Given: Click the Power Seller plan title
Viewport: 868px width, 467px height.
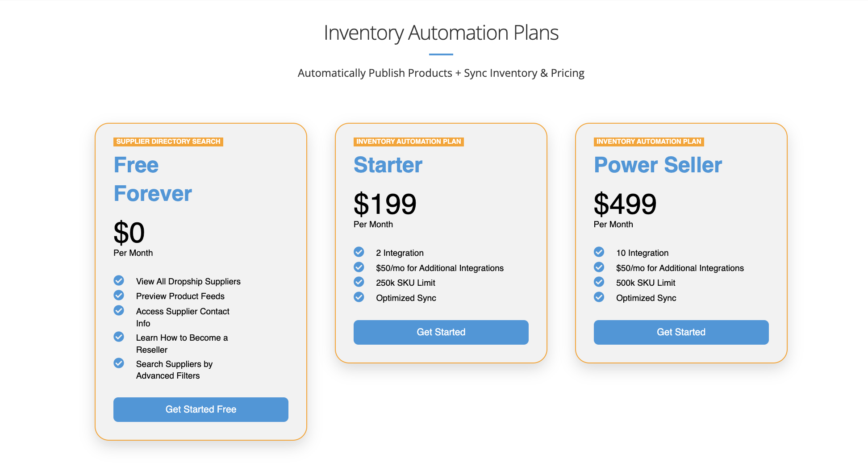Looking at the screenshot, I should point(658,165).
